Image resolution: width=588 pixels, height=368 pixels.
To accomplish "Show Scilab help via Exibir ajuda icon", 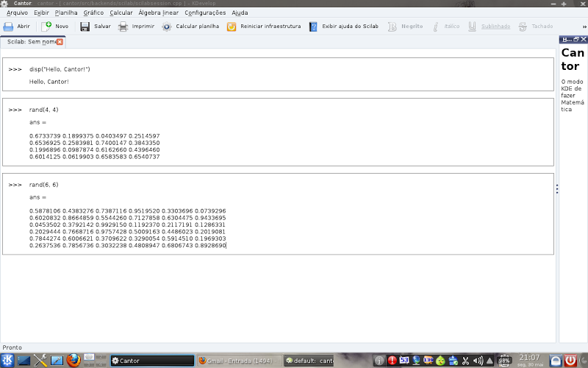I will (x=313, y=26).
